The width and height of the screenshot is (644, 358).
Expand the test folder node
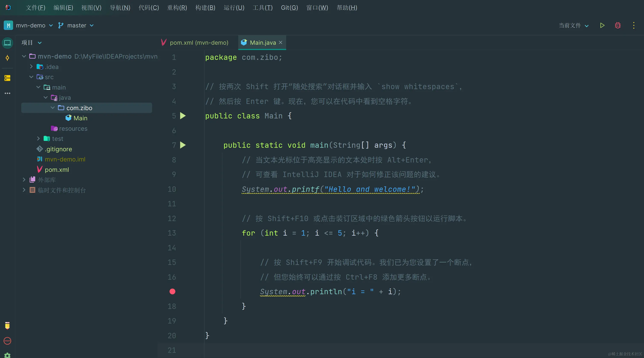[38, 138]
